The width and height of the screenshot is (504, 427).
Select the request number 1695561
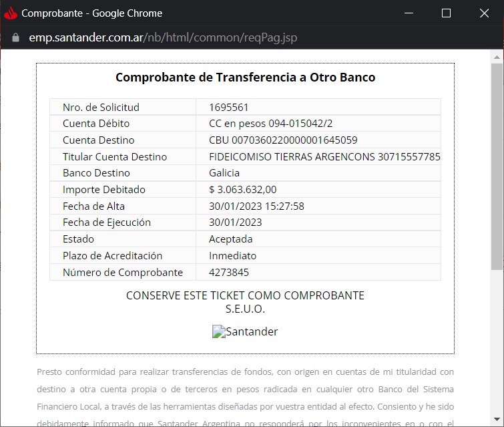[x=228, y=107]
